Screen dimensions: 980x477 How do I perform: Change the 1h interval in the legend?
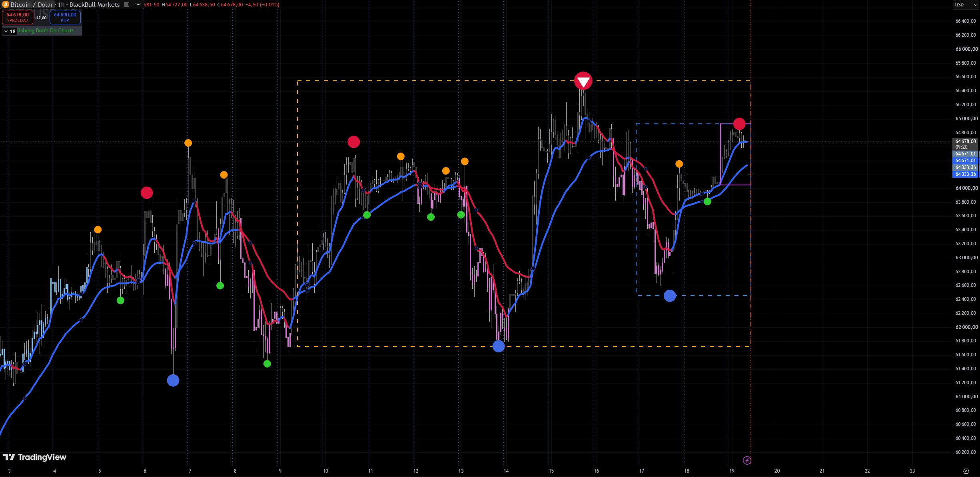click(61, 5)
